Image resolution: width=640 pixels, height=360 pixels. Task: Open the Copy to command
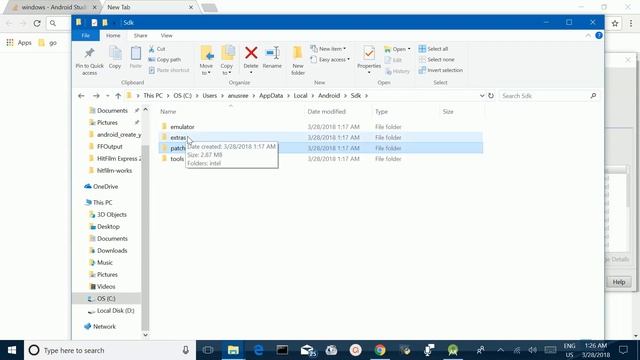[227, 60]
